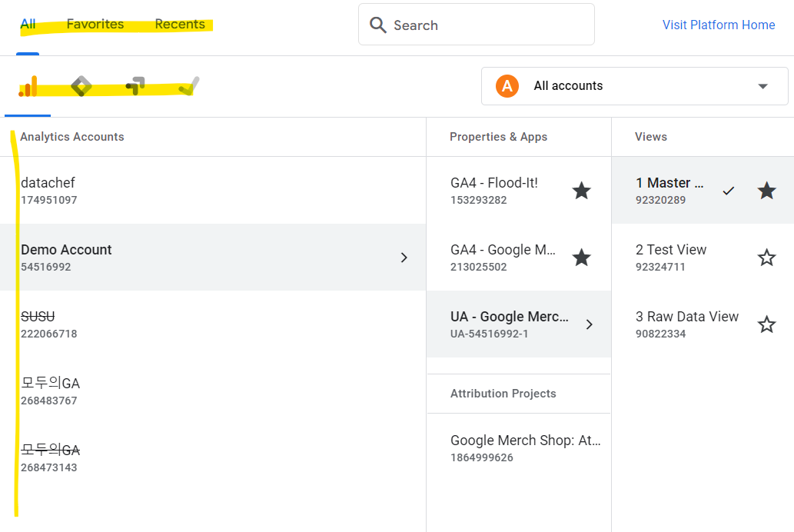Select the Google Analytics product icon
Viewport: 794px width, 532px height.
pyautogui.click(x=28, y=86)
